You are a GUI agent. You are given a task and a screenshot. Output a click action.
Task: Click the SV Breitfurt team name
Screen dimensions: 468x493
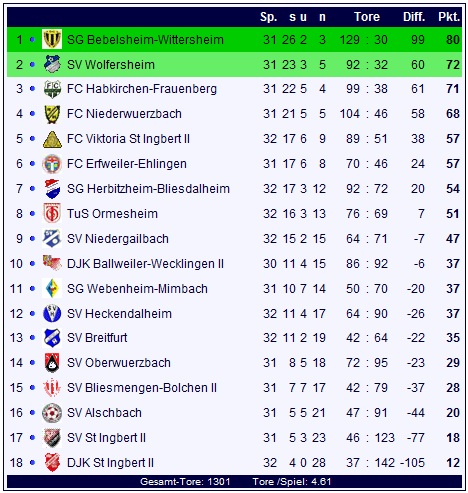coord(97,338)
